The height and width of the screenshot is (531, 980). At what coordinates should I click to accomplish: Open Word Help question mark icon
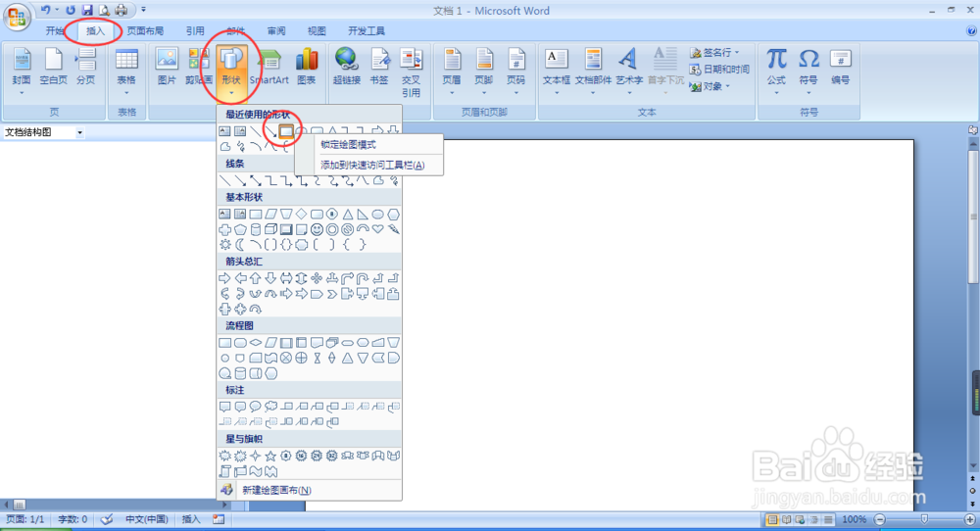[x=971, y=30]
